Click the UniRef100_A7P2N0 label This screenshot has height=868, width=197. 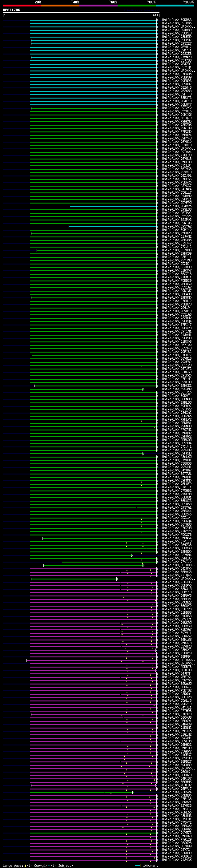pyautogui.click(x=177, y=132)
